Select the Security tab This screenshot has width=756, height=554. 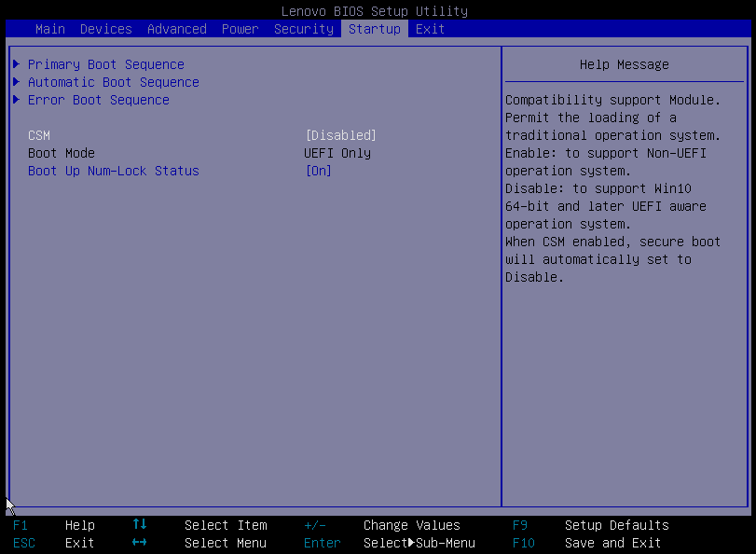[304, 29]
